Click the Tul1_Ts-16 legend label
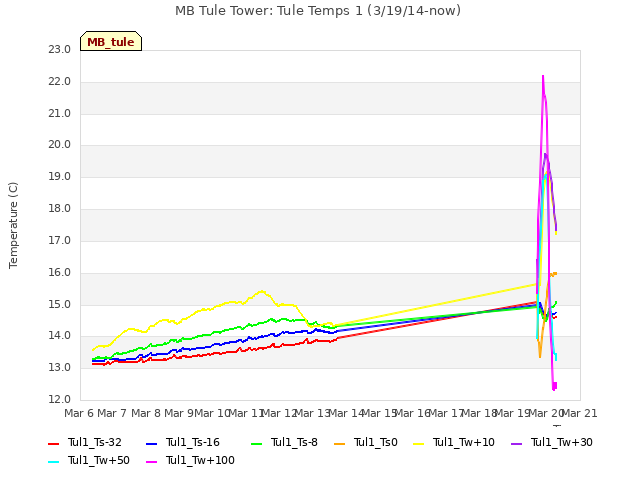Image resolution: width=640 pixels, height=480 pixels. coord(193,442)
